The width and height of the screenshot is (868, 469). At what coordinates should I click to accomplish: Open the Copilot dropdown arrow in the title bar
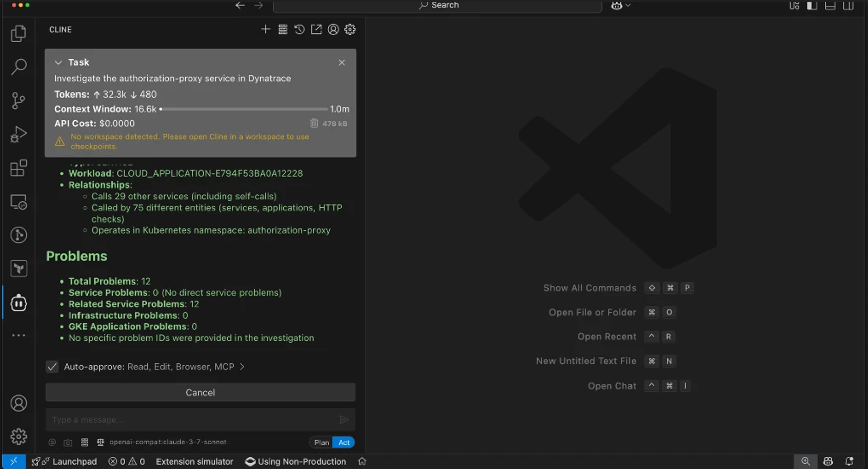tap(628, 5)
